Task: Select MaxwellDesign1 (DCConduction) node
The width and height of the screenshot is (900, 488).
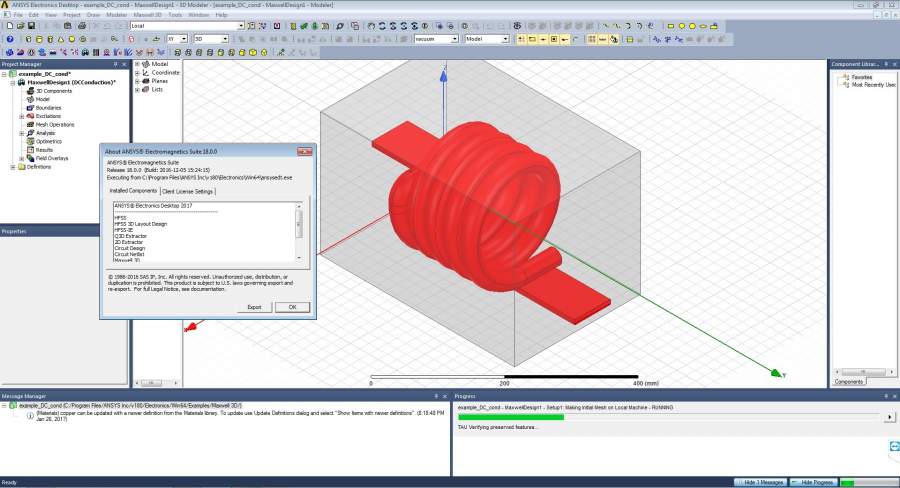Action: pos(71,83)
